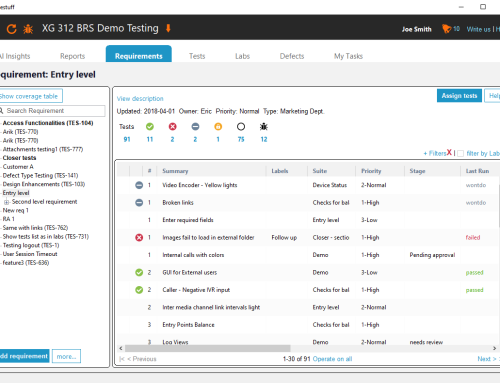Click failed icon on Images fail to load row
The width and height of the screenshot is (500, 383).
tap(139, 238)
